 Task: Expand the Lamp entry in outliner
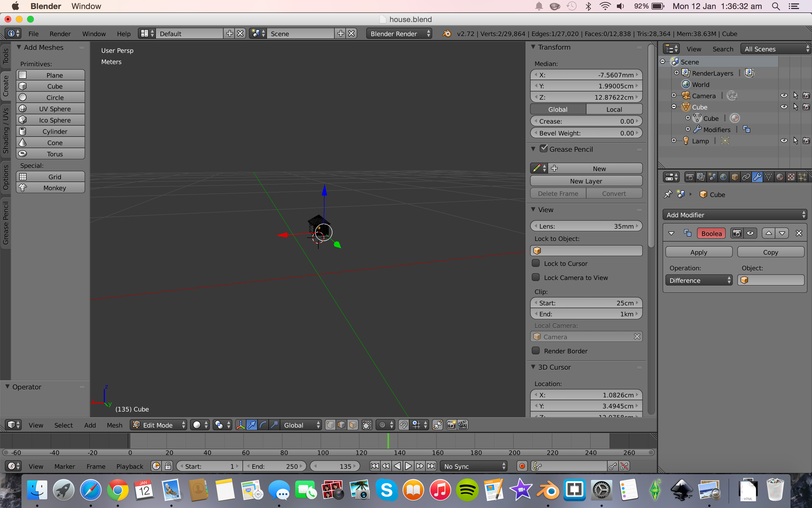(674, 140)
